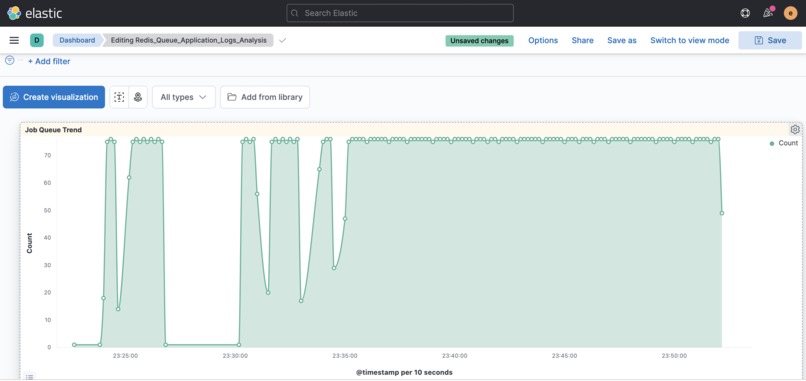Click + Add filter
This screenshot has width=806, height=381.
49,61
